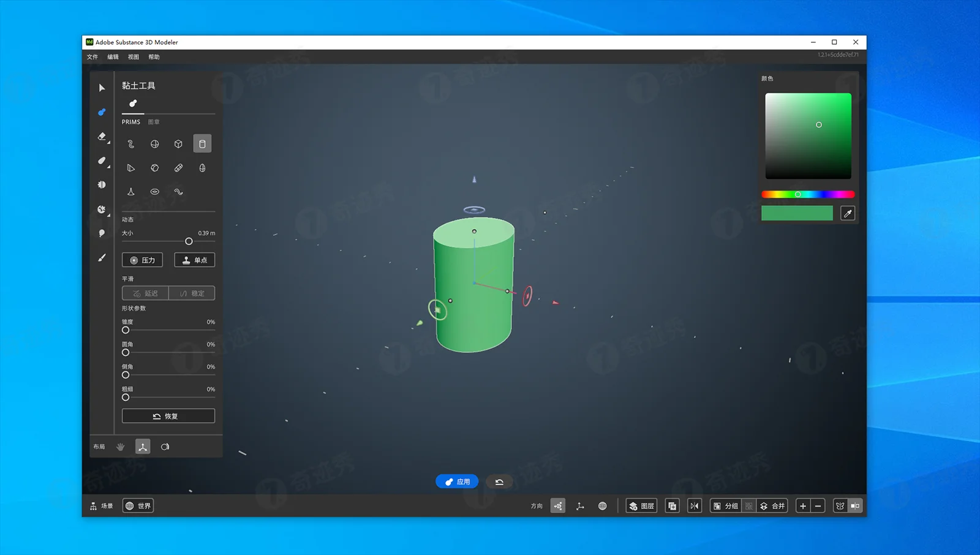The image size is (980, 555).
Task: Enable the 稳定 smoothing option
Action: click(x=192, y=293)
